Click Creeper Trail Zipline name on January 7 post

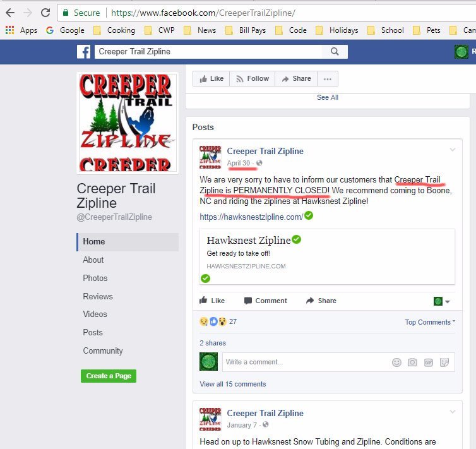point(265,413)
